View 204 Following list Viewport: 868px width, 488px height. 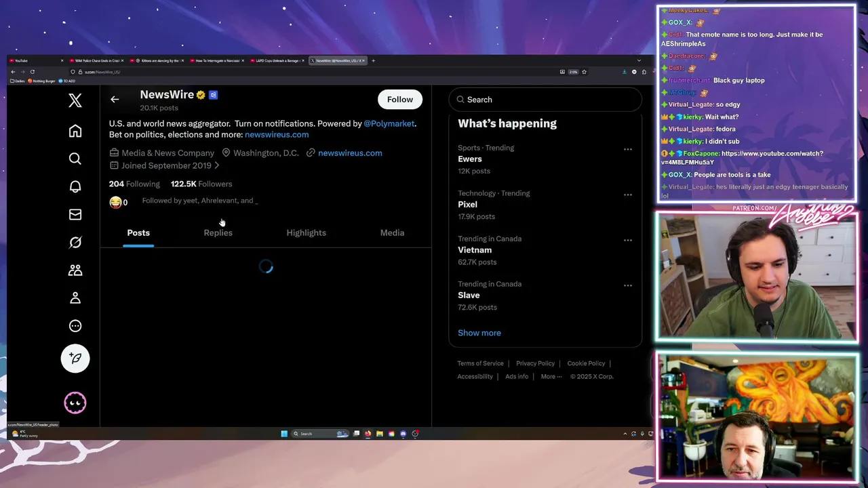(134, 184)
